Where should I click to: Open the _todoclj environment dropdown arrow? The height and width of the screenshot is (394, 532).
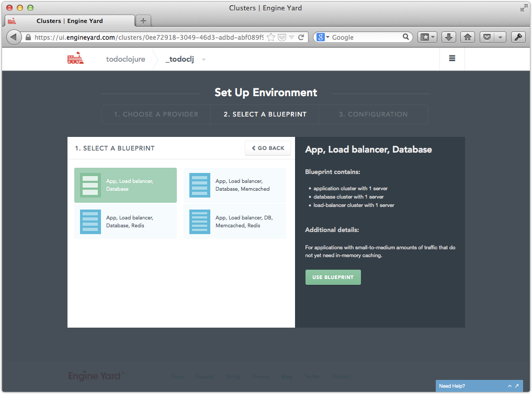tap(203, 60)
